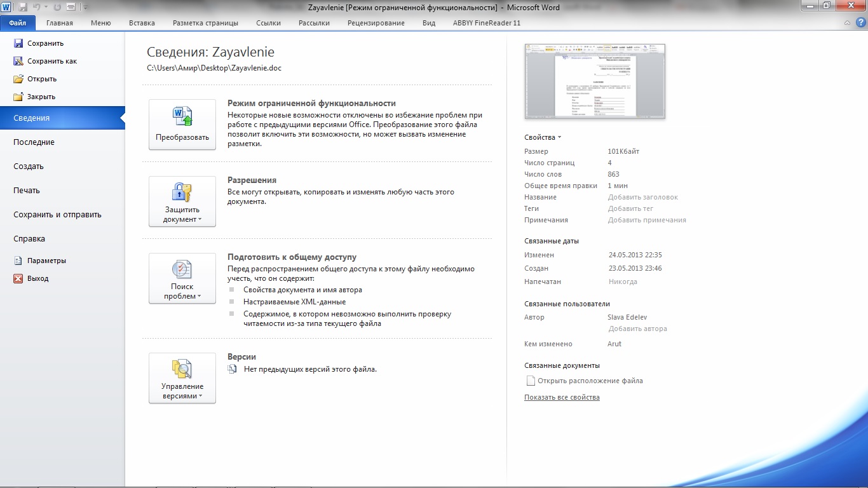Click author name Slava Edelev

(627, 317)
